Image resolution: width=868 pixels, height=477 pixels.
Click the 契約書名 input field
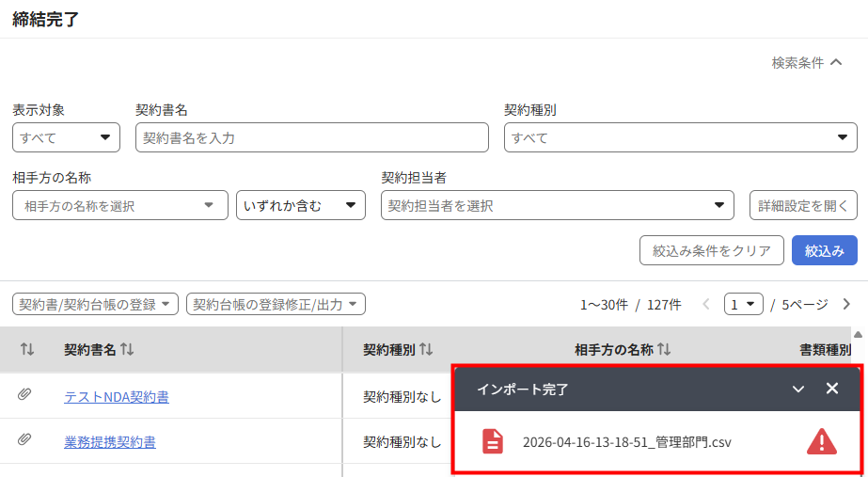pyautogui.click(x=311, y=137)
